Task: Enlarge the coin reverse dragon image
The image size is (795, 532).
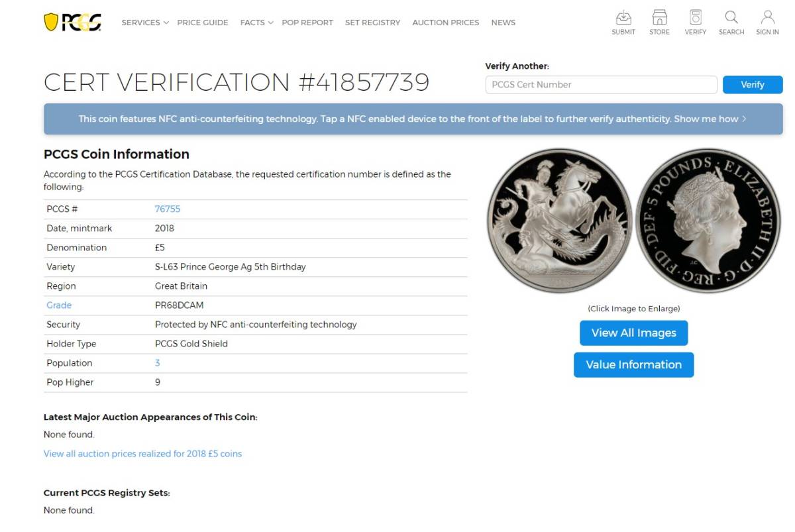Action: pyautogui.click(x=560, y=221)
